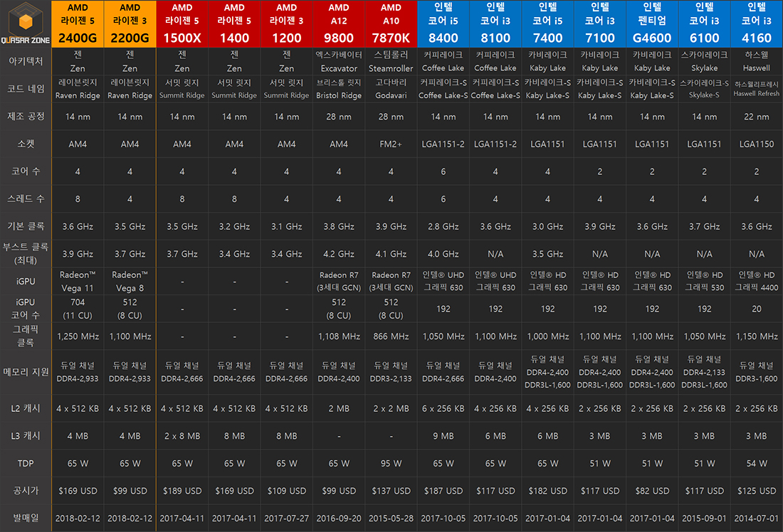
Task: Click the 아키텍처 row label
Action: (x=26, y=61)
